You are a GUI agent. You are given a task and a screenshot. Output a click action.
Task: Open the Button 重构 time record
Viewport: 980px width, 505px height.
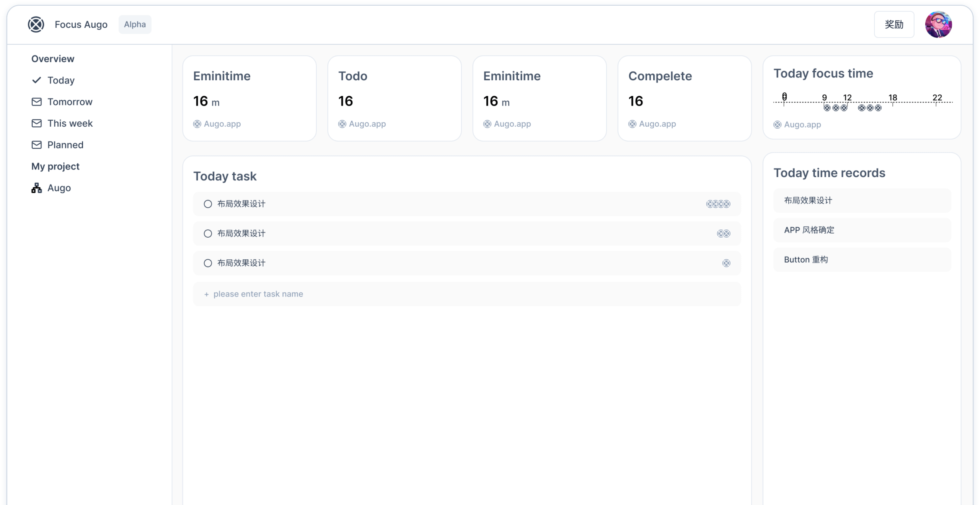tap(862, 260)
